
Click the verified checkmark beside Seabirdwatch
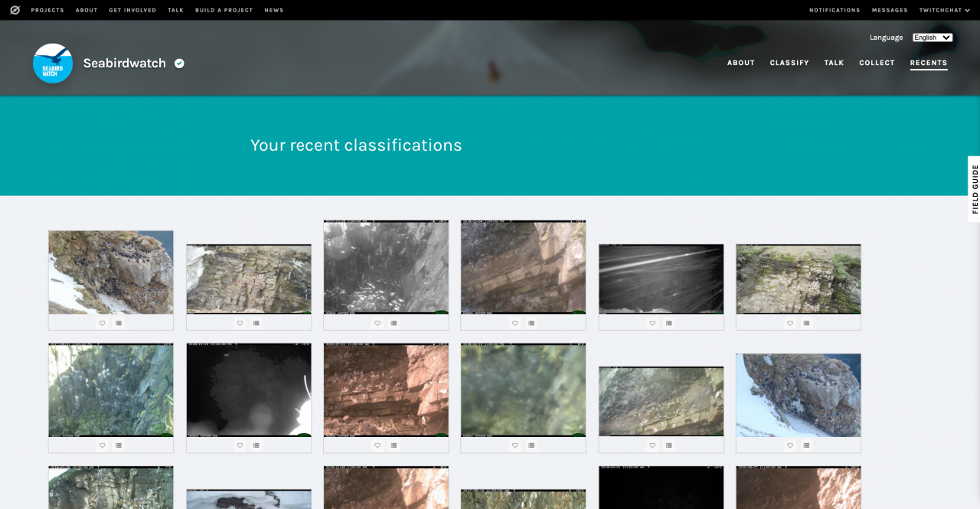[x=179, y=64]
